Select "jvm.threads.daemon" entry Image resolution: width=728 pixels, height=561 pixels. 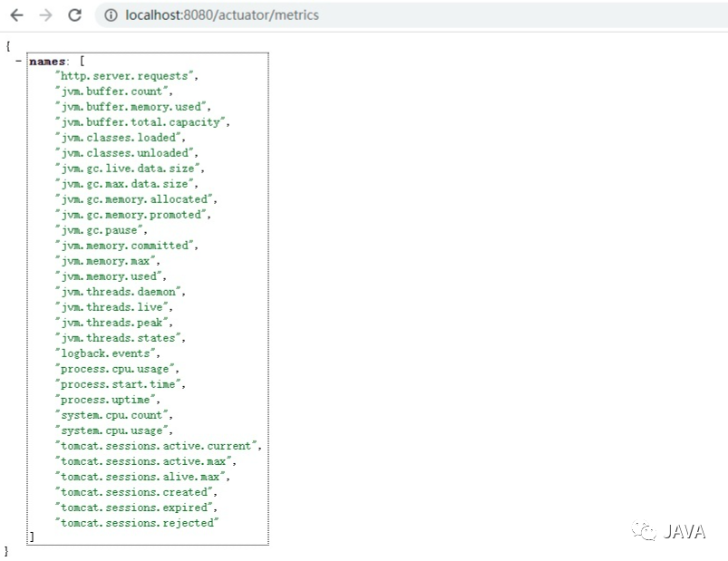coord(118,292)
